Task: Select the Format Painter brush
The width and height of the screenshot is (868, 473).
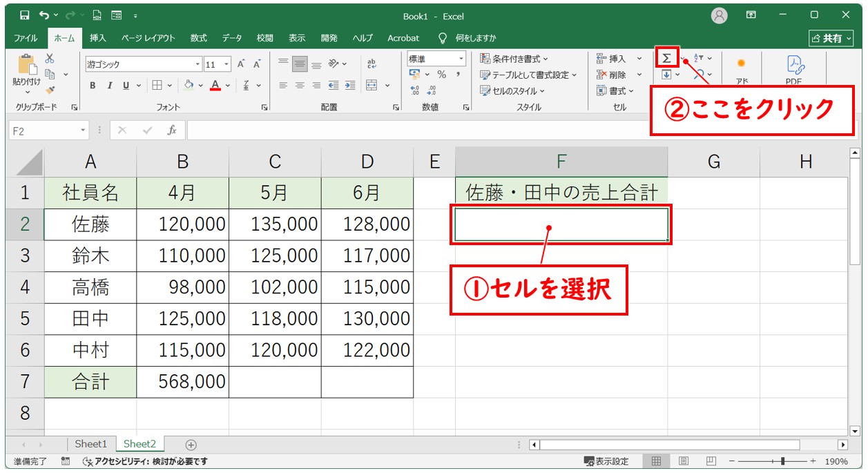Action: 50,89
